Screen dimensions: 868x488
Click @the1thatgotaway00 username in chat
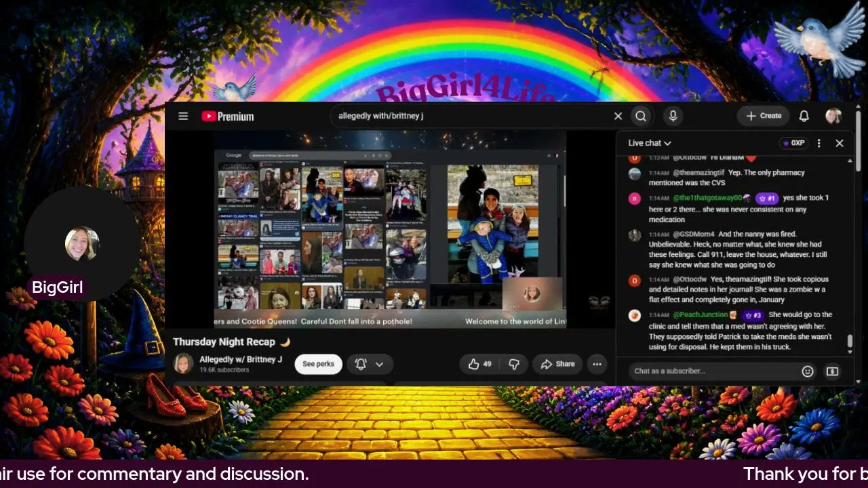click(x=707, y=198)
